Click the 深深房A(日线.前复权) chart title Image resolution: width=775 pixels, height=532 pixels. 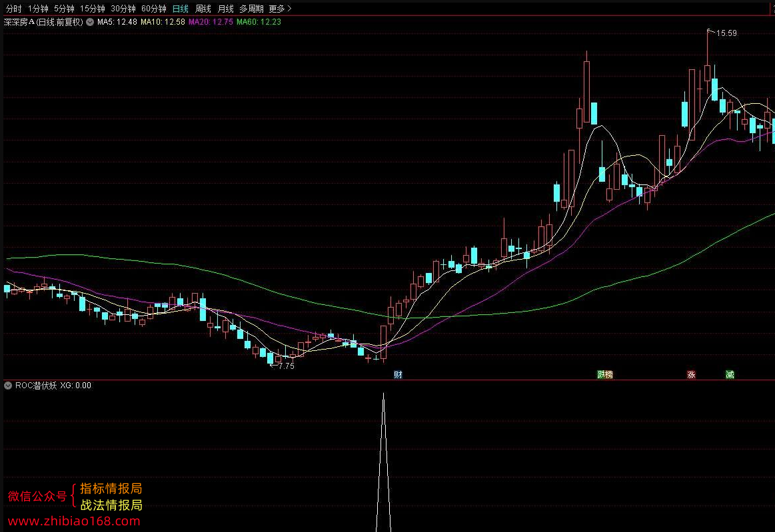(43, 22)
